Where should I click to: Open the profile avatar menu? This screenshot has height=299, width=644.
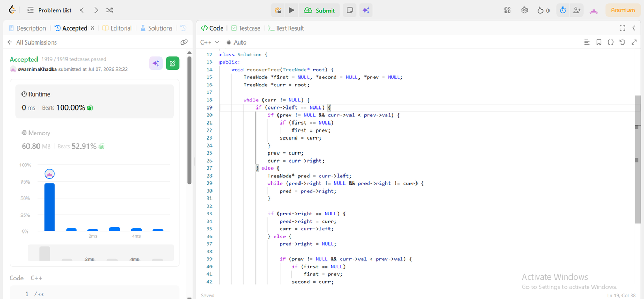click(594, 11)
